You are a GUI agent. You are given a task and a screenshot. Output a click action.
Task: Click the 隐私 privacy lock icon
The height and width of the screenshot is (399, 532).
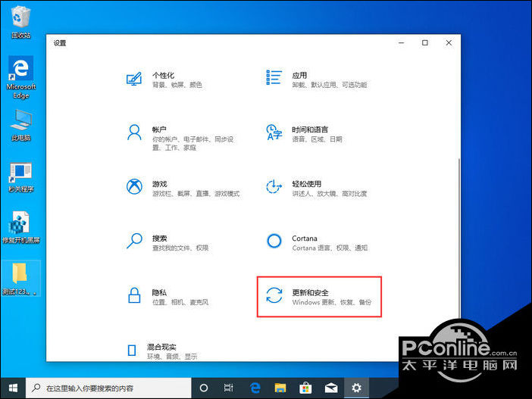(134, 296)
